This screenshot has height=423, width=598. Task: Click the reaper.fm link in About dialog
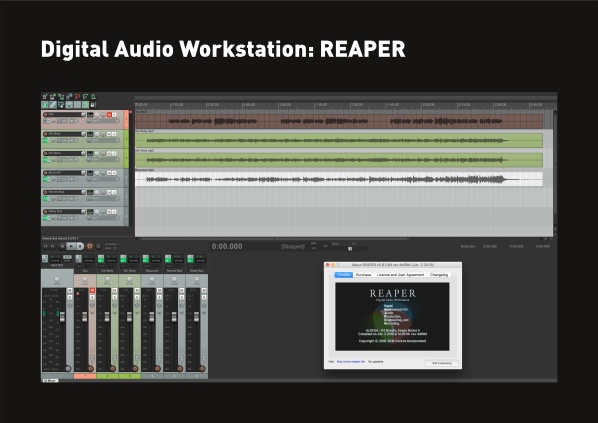[x=351, y=362]
